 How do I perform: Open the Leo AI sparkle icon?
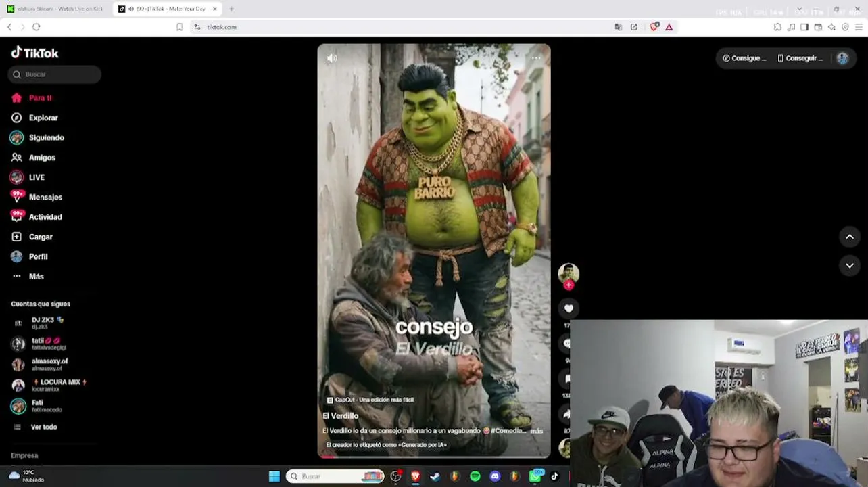tap(831, 27)
